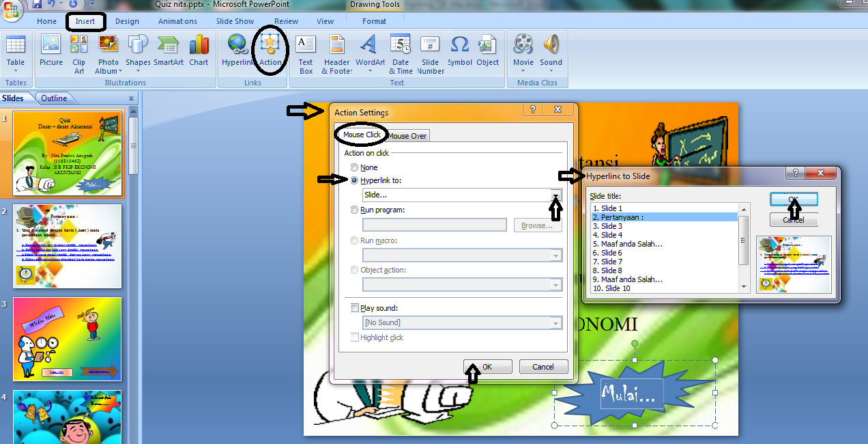Select the Hyperlink to radio option
Screen dimensions: 868x444
point(354,180)
